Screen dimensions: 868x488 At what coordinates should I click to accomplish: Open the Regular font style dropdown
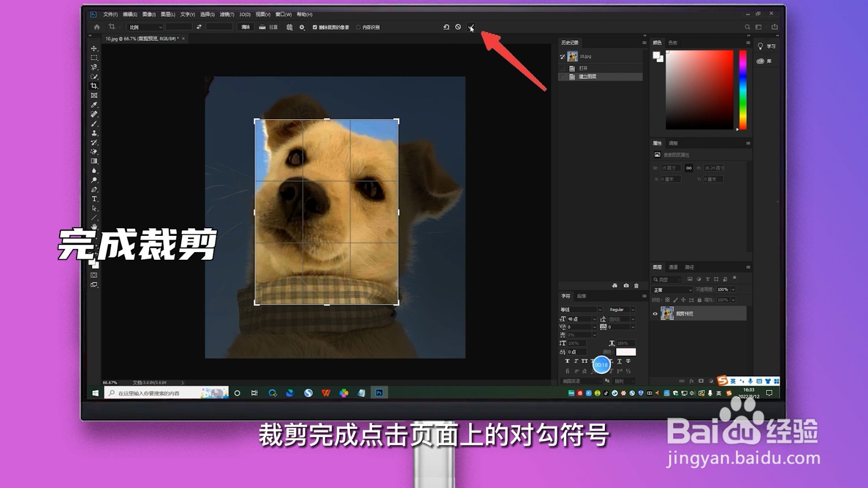[621, 310]
